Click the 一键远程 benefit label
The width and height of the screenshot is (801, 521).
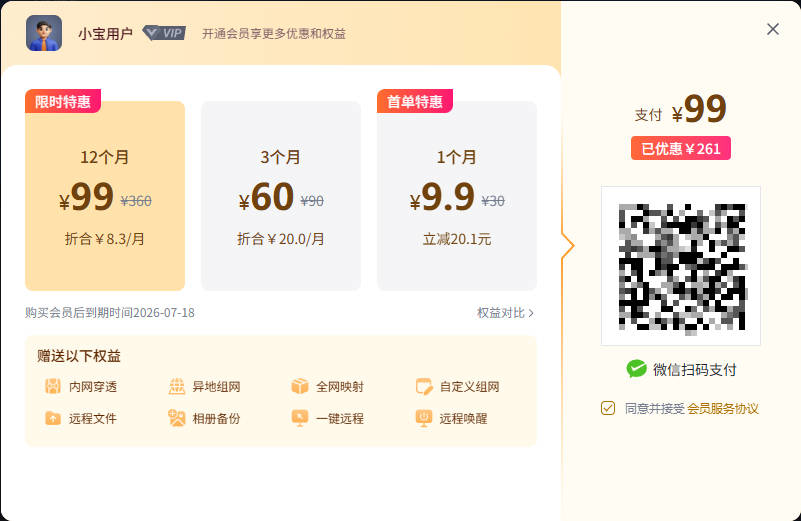[340, 418]
